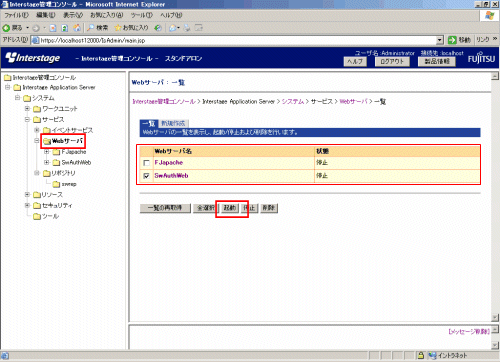Open the 表示 menu
Screen dimensions: 500x362
pyautogui.click(x=73, y=15)
